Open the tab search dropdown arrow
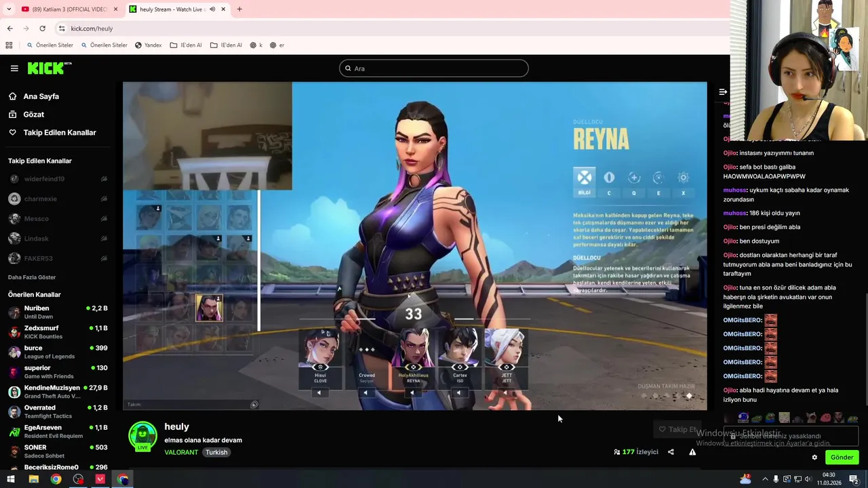The height and width of the screenshot is (488, 868). [x=9, y=9]
